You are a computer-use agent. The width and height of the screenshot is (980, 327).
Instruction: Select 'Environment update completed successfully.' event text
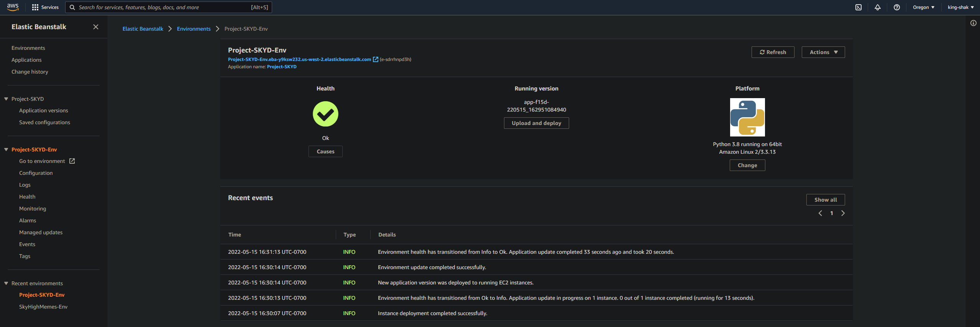coord(432,267)
